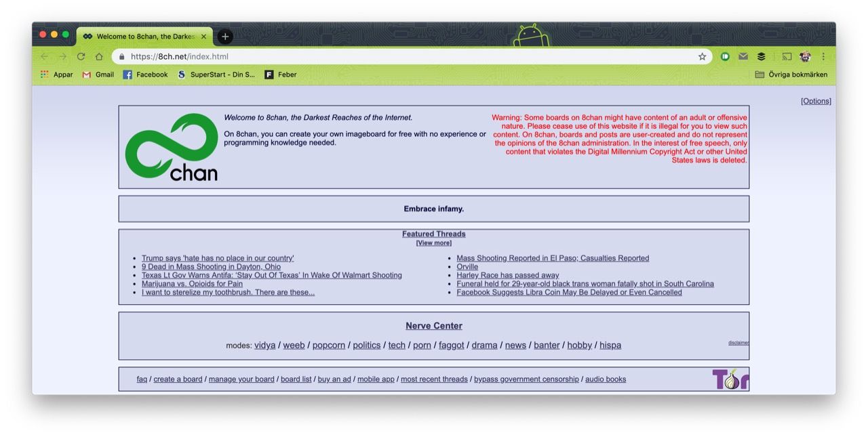Open the Texas Lt Gov Warns Antifa thread

point(272,275)
